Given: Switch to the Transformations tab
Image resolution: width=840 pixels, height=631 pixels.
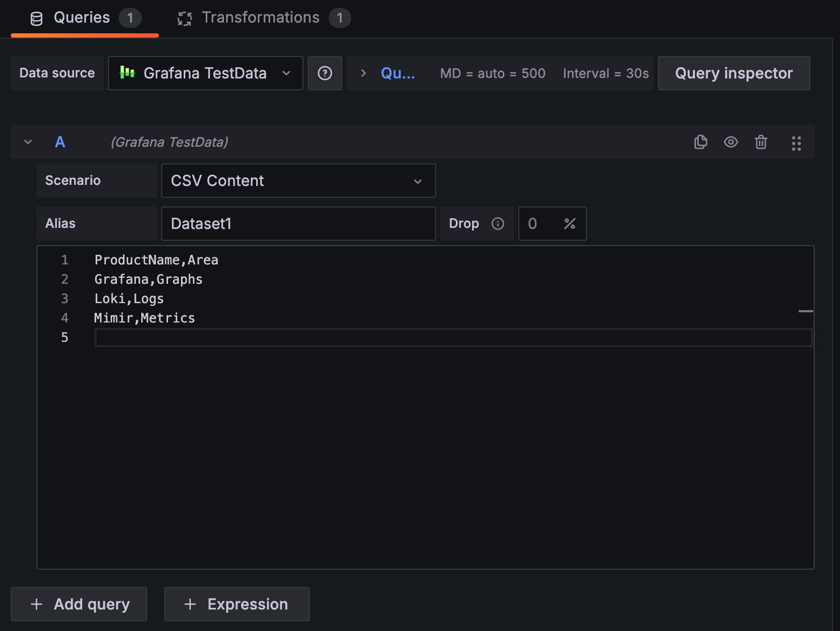Looking at the screenshot, I should (x=260, y=17).
